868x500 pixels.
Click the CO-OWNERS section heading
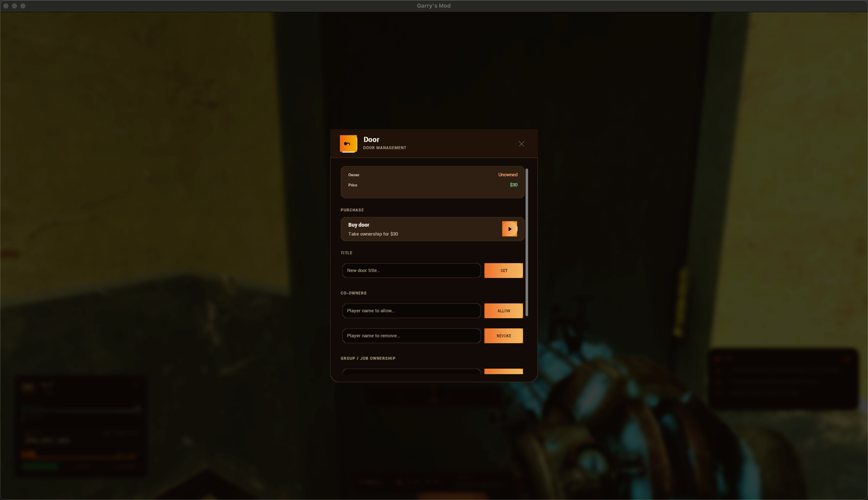pos(353,293)
